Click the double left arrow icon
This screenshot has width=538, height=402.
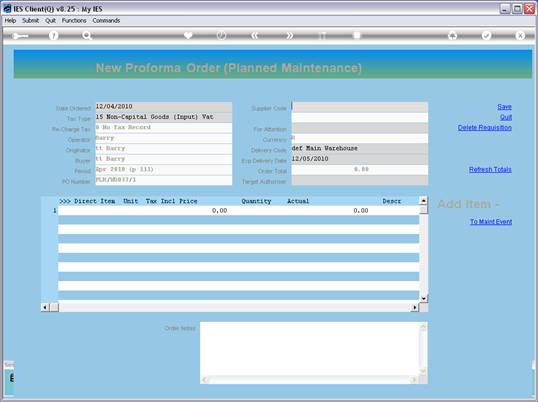255,35
